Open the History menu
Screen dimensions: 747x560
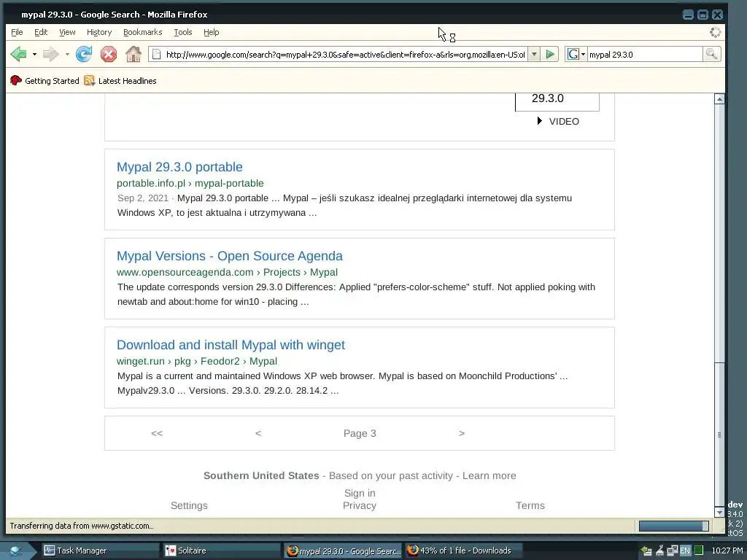[99, 32]
